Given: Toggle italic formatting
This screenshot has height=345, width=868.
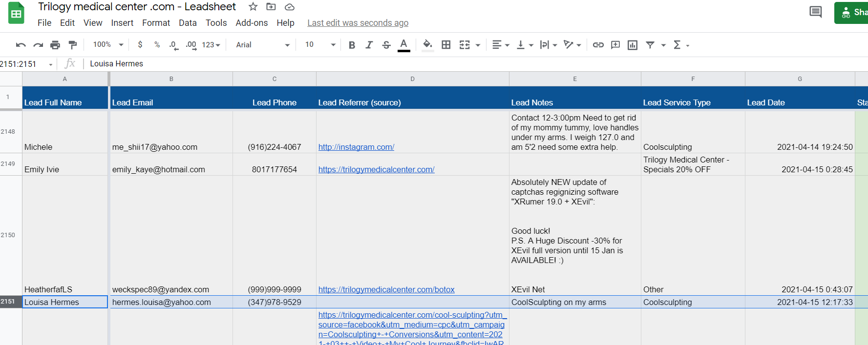Looking at the screenshot, I should [x=369, y=45].
